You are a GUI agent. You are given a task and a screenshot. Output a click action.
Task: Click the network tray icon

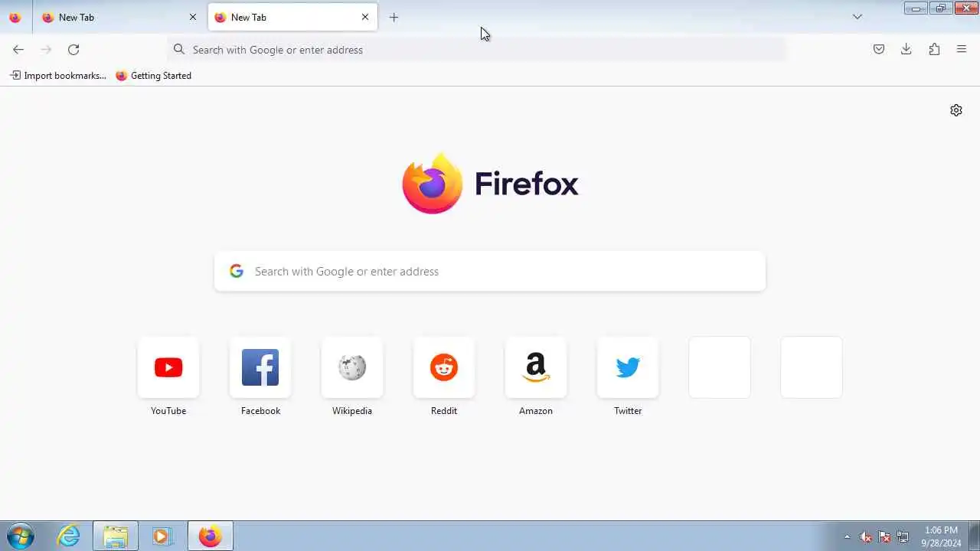coord(903,537)
